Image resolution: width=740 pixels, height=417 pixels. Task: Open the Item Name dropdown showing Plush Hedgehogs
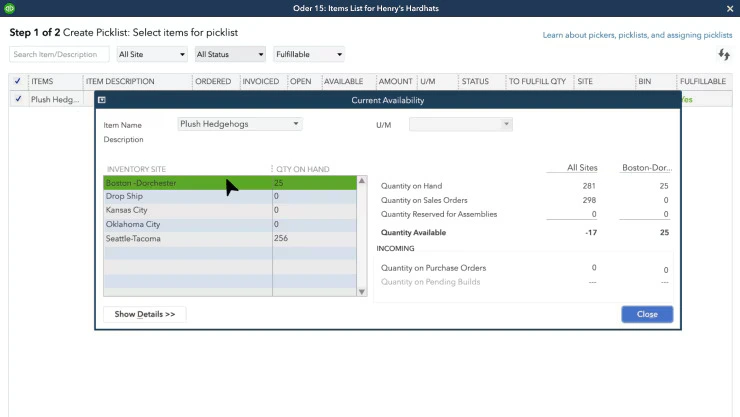[x=240, y=124]
